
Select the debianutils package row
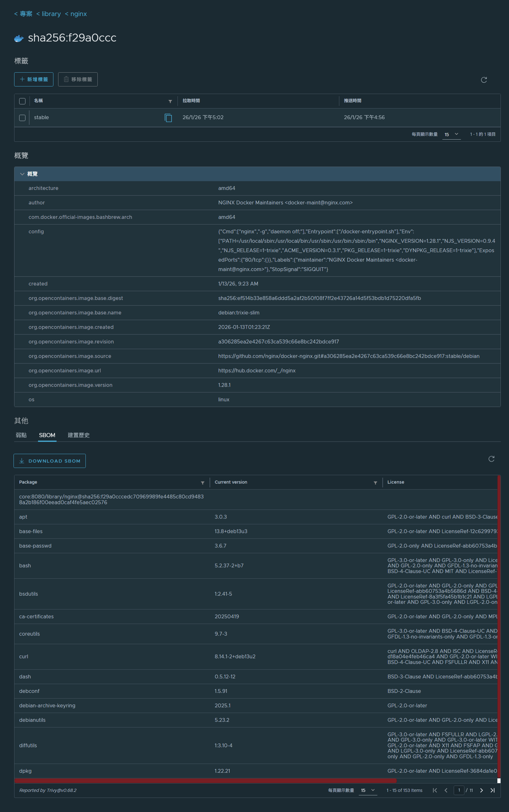pos(256,720)
